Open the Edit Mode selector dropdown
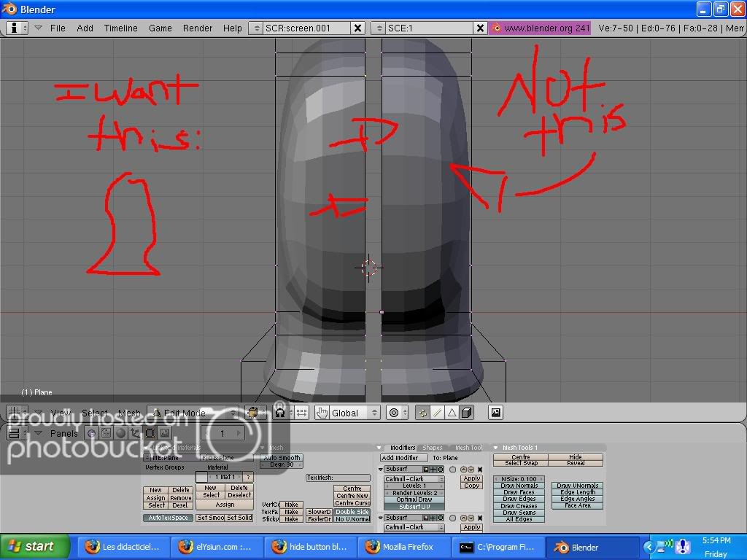This screenshot has height=560, width=747. (x=193, y=413)
